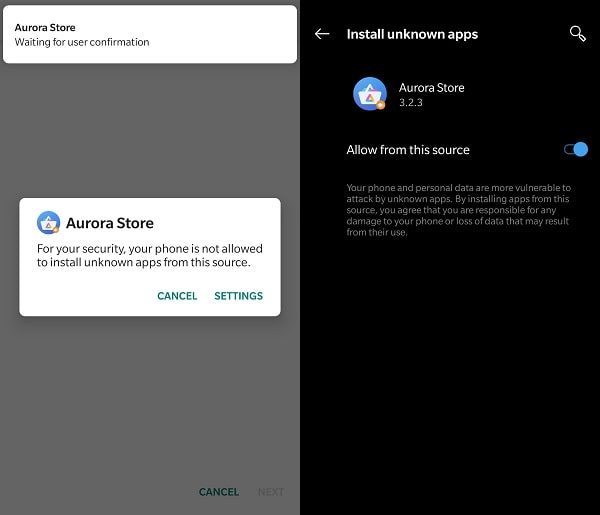Select the 'Aurora Store' name above version 3.2.3
Viewport: 600px width, 515px height.
(x=432, y=88)
